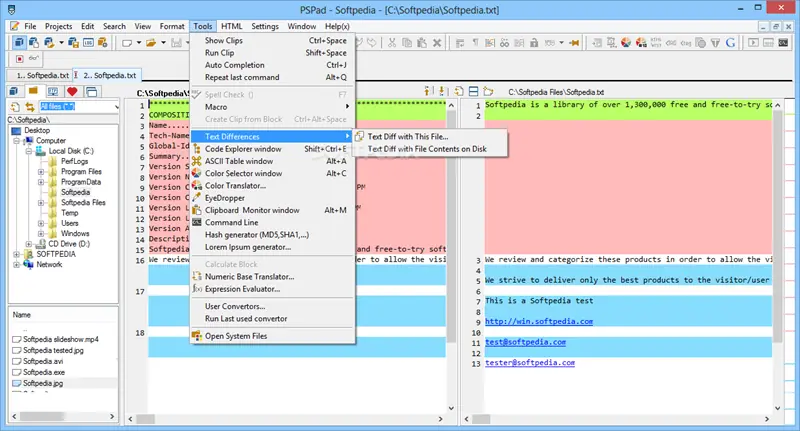Viewport: 800px width, 431px height.
Task: Open the Settings menu in the menu bar
Action: [x=265, y=27]
